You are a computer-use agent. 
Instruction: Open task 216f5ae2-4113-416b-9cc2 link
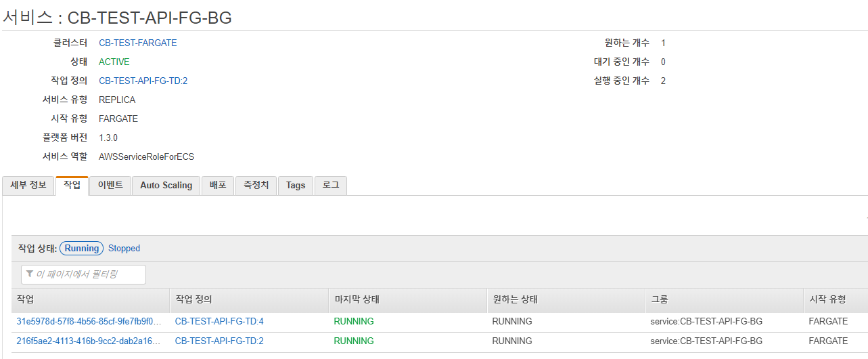(89, 341)
